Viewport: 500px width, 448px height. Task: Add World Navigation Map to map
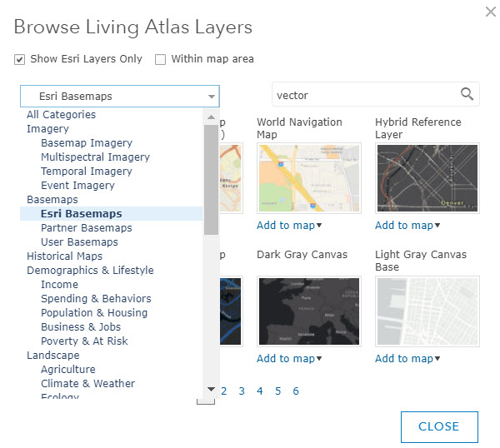(x=289, y=226)
